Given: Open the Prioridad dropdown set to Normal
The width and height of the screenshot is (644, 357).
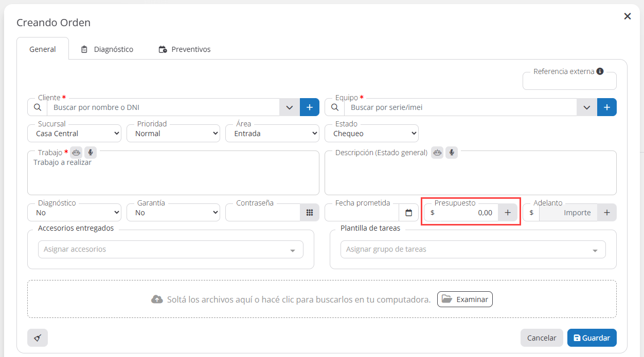Looking at the screenshot, I should click(173, 134).
